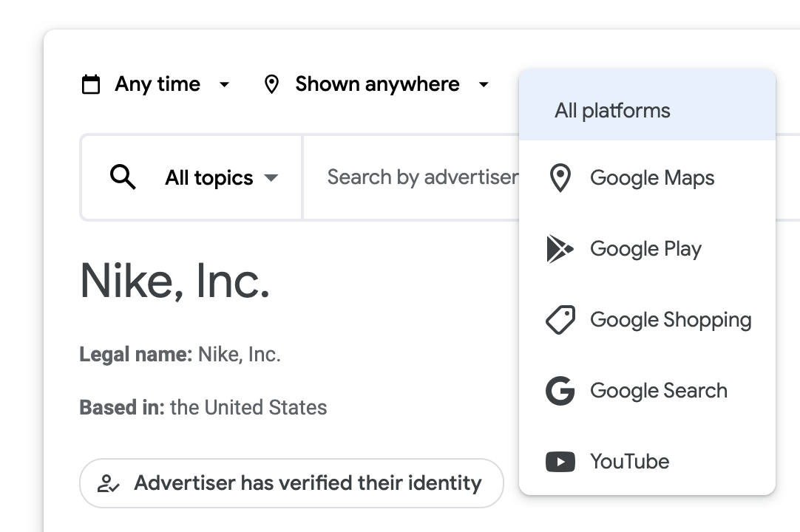The height and width of the screenshot is (532, 800).
Task: Click the Google Search G logo icon
Action: pyautogui.click(x=560, y=391)
